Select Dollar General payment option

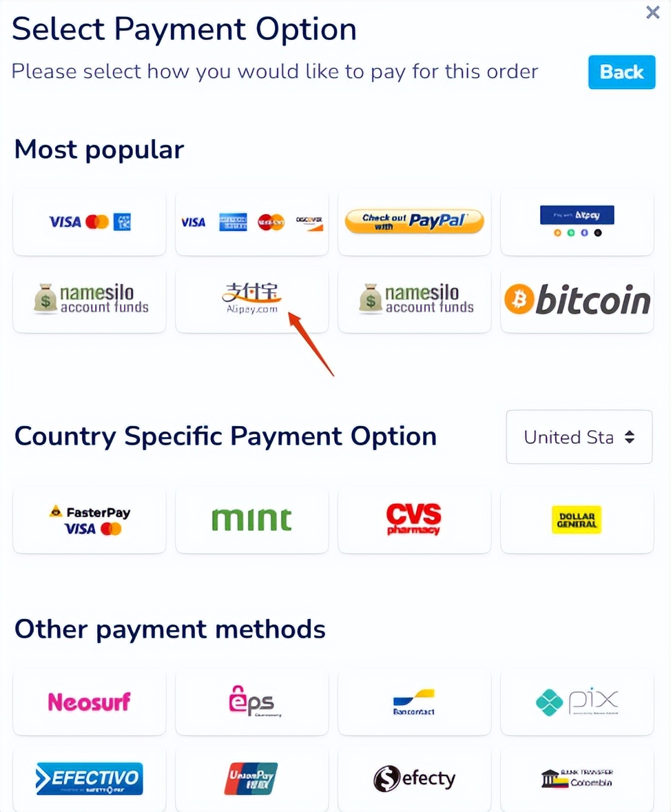pyautogui.click(x=577, y=520)
